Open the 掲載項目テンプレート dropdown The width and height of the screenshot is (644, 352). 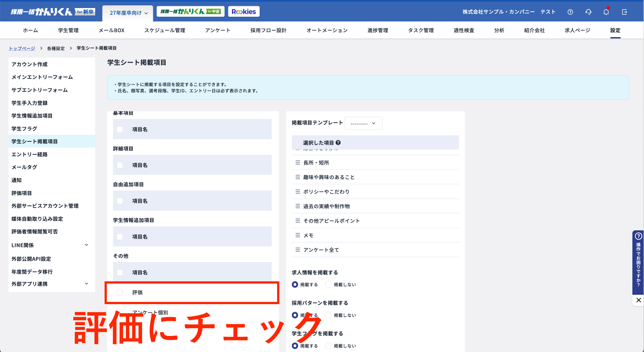pyautogui.click(x=363, y=123)
